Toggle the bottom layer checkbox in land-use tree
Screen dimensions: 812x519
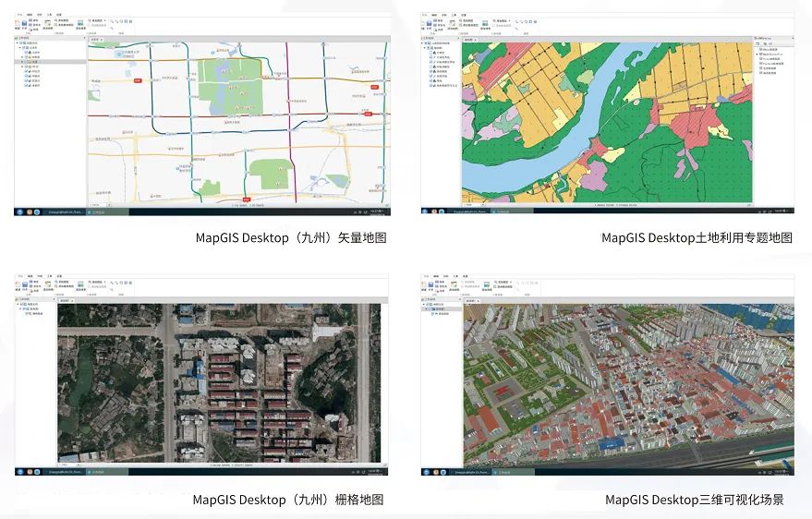tap(430, 85)
